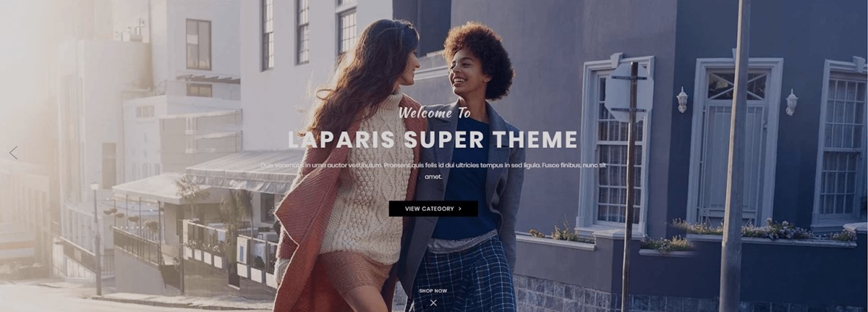Close the Shop Now overlay with X
Viewport: 868px width, 312px height.
[x=433, y=303]
